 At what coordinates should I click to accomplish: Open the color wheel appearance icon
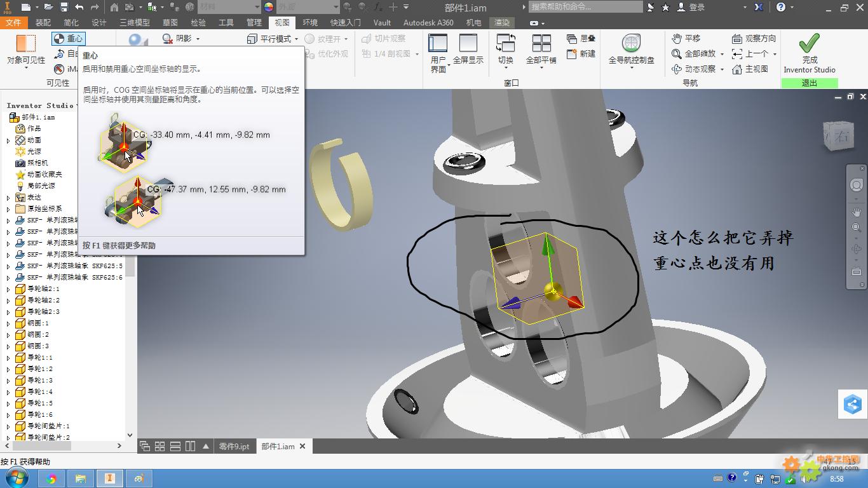click(x=268, y=7)
